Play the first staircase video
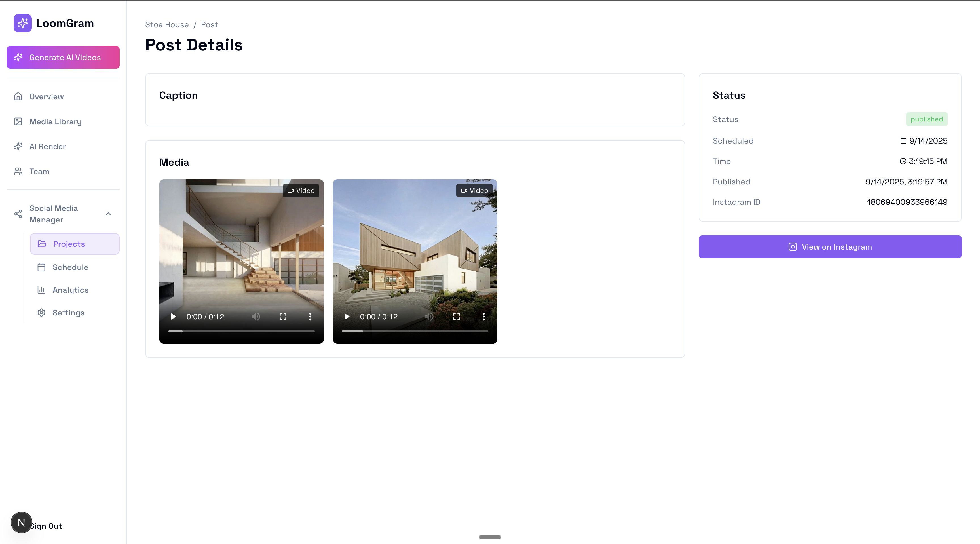Viewport: 980px width, 544px height. 173,317
